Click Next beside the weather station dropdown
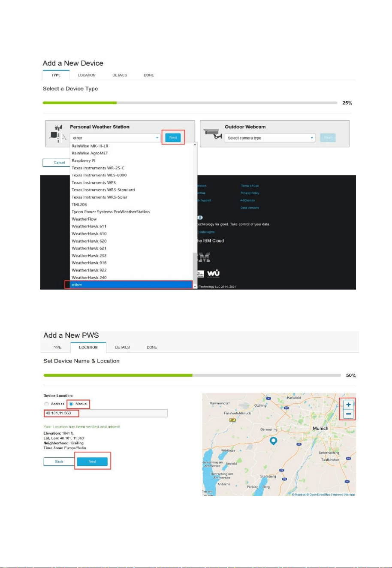 [x=173, y=138]
